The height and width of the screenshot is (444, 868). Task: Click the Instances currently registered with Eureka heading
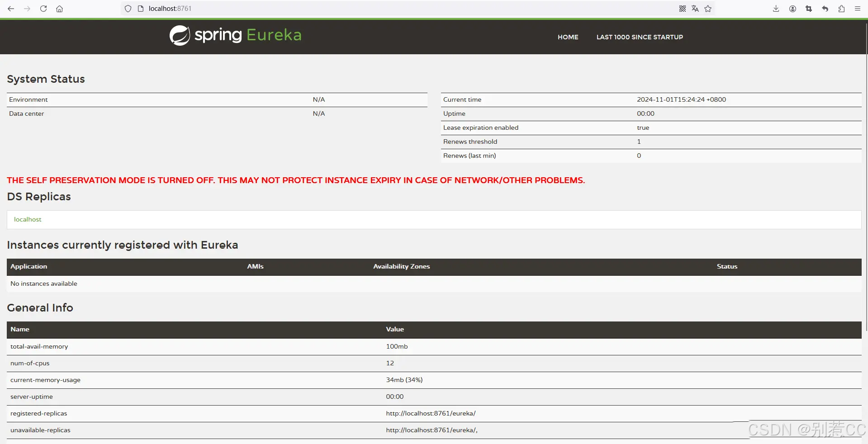pos(122,245)
